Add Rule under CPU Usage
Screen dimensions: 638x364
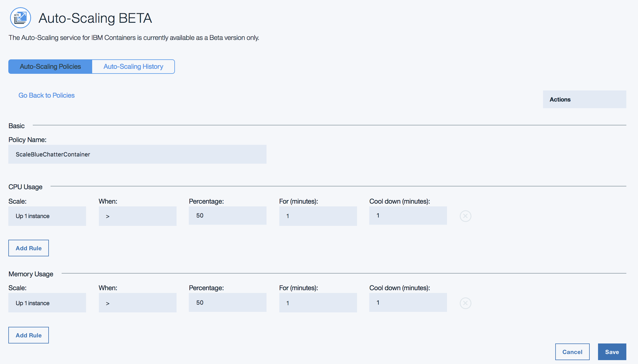point(29,248)
